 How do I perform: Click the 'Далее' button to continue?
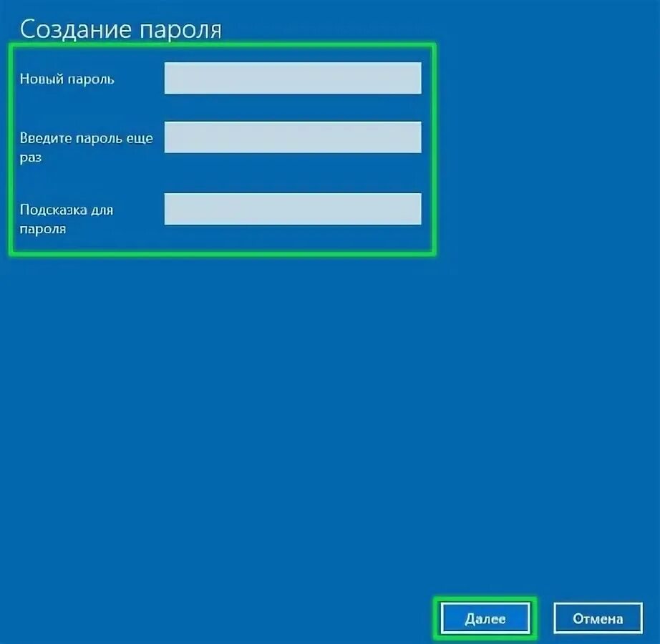(485, 618)
